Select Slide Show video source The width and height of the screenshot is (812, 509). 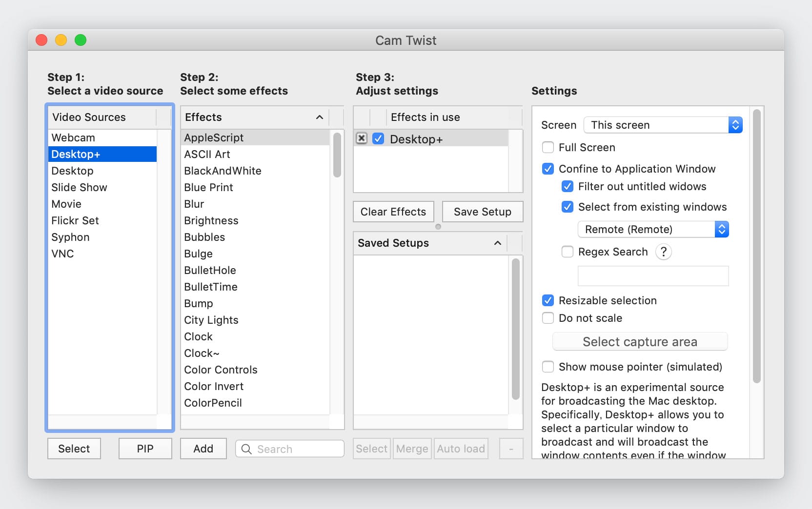[102, 187]
